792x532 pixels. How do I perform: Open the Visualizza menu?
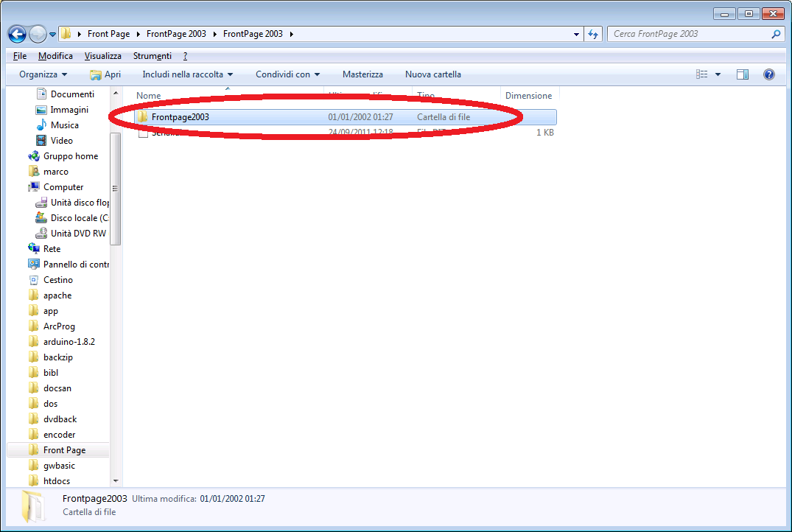point(102,56)
